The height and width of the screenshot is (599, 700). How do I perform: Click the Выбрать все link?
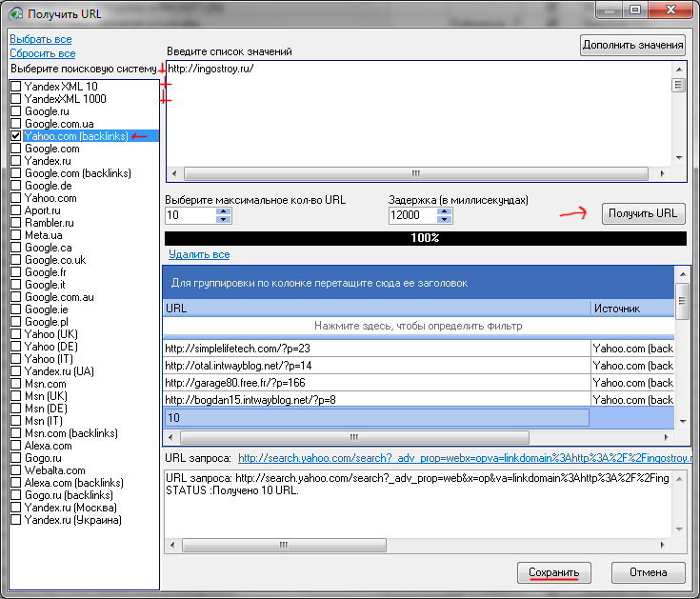pos(41,39)
